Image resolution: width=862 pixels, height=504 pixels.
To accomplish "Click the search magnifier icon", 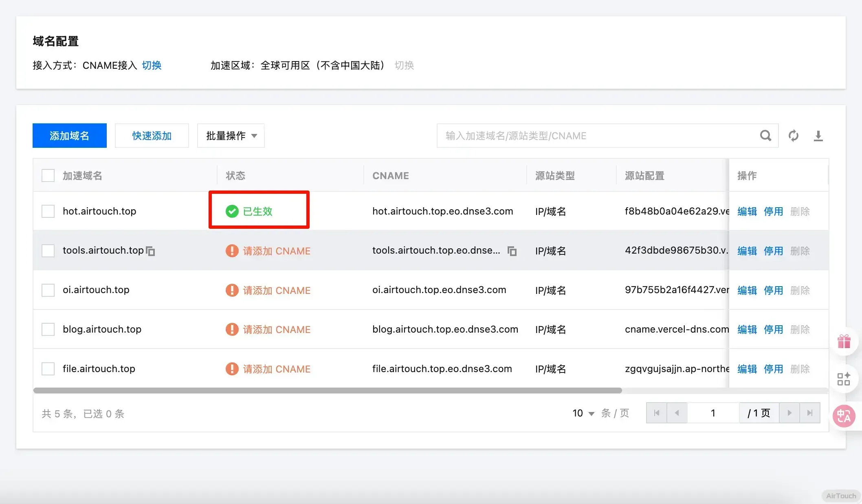I will click(765, 136).
